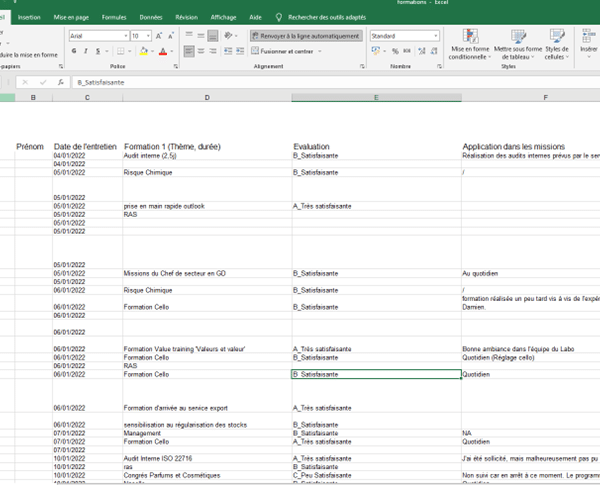The image size is (600, 485).
Task: Open font color dropdown arrow
Action: [x=172, y=51]
